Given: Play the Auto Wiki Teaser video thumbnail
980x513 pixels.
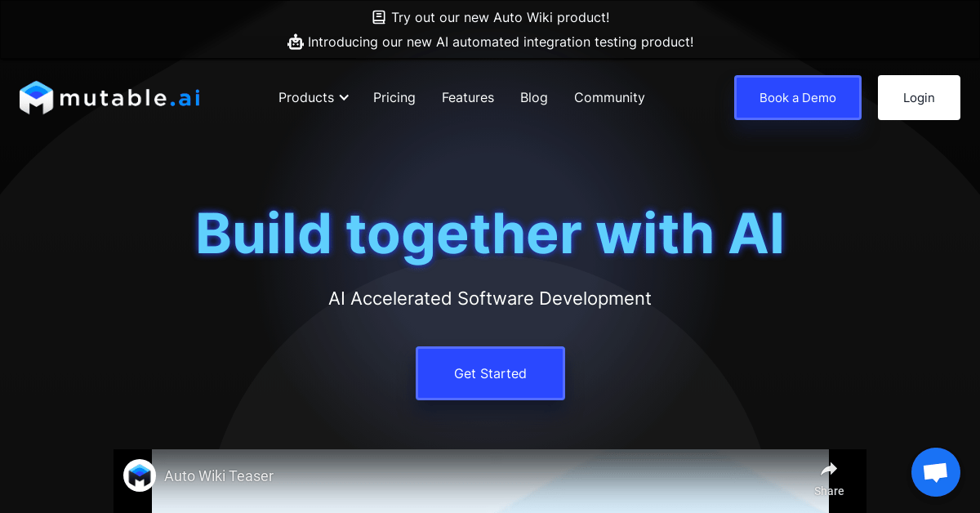Looking at the screenshot, I should tap(490, 481).
